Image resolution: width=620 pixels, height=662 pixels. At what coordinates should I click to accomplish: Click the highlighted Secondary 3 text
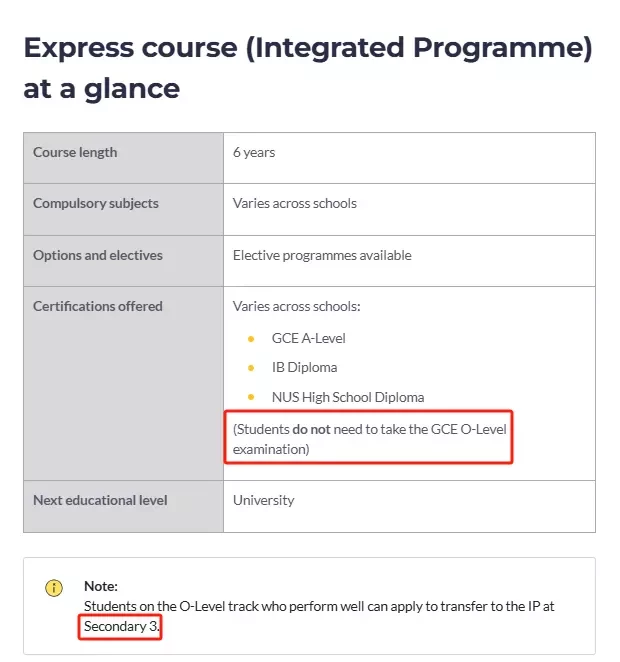121,626
